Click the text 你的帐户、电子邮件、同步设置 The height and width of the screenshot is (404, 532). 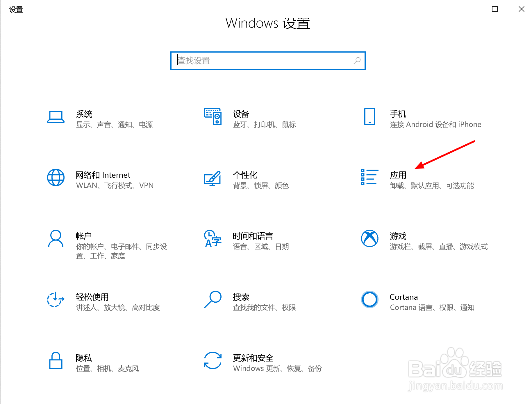pos(121,251)
